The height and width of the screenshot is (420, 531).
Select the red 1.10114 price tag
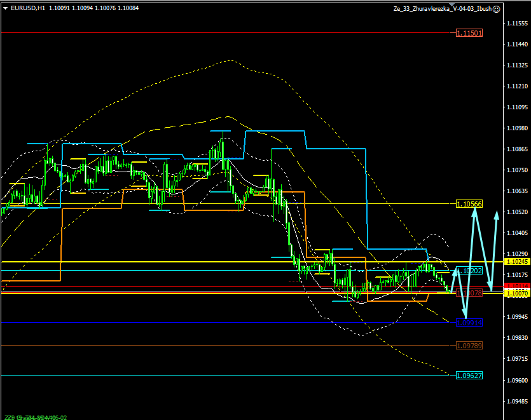(x=517, y=286)
